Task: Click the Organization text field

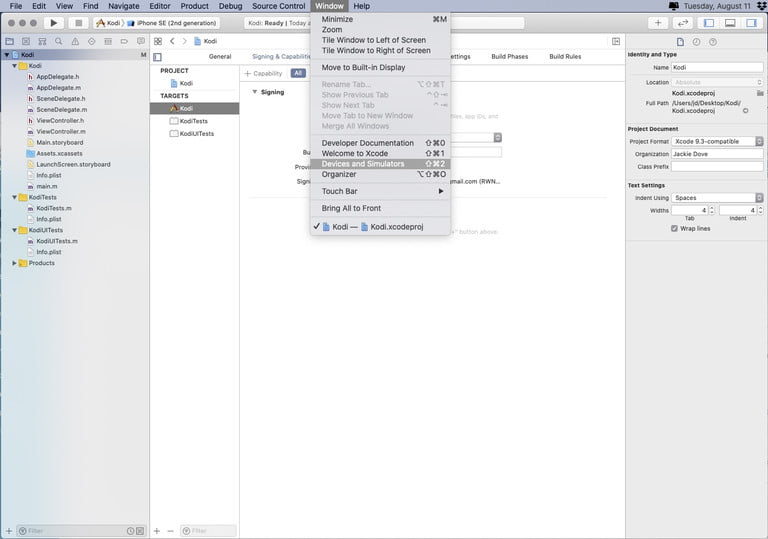Action: click(x=717, y=154)
